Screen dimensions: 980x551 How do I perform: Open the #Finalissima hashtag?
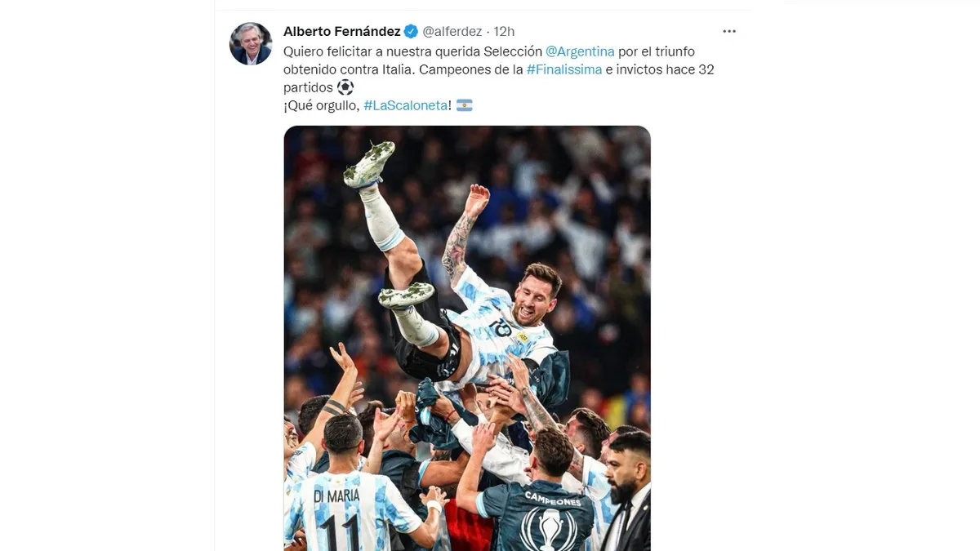tap(564, 69)
